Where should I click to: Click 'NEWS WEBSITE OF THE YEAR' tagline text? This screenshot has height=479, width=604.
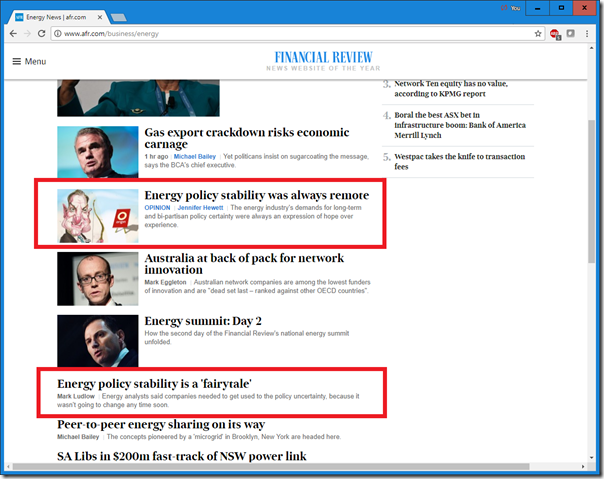323,68
